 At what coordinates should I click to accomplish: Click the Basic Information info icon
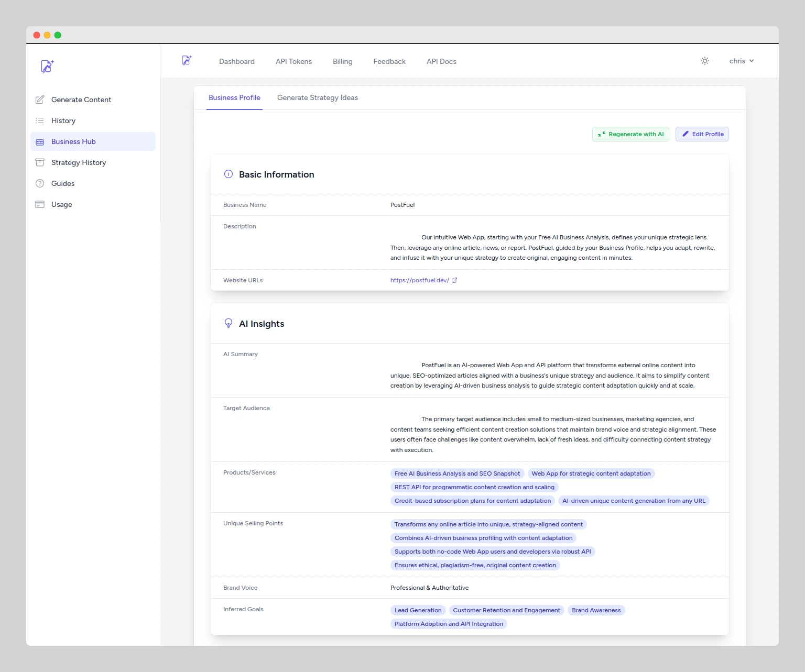tap(229, 174)
